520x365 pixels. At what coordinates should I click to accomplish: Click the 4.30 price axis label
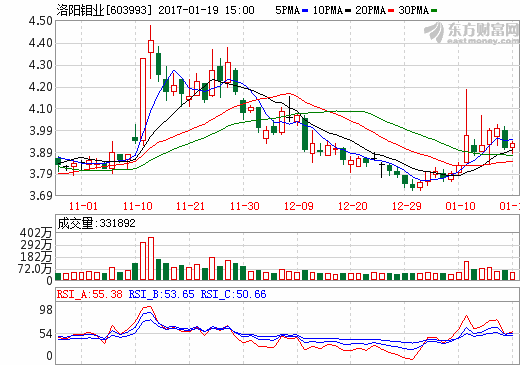coord(41,65)
